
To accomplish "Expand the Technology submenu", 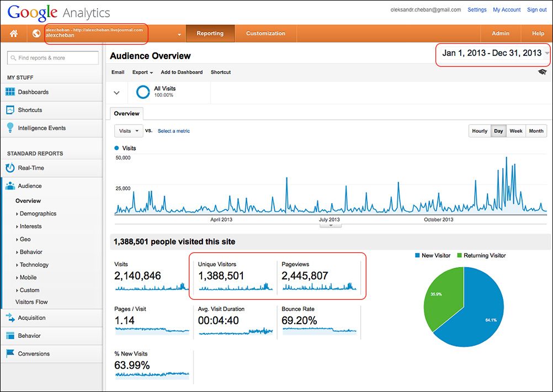I will 32,264.
